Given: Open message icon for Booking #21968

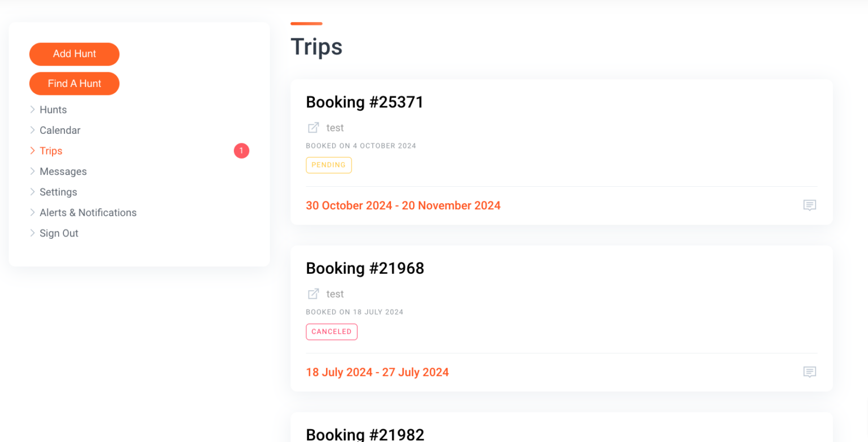Looking at the screenshot, I should click(x=810, y=372).
